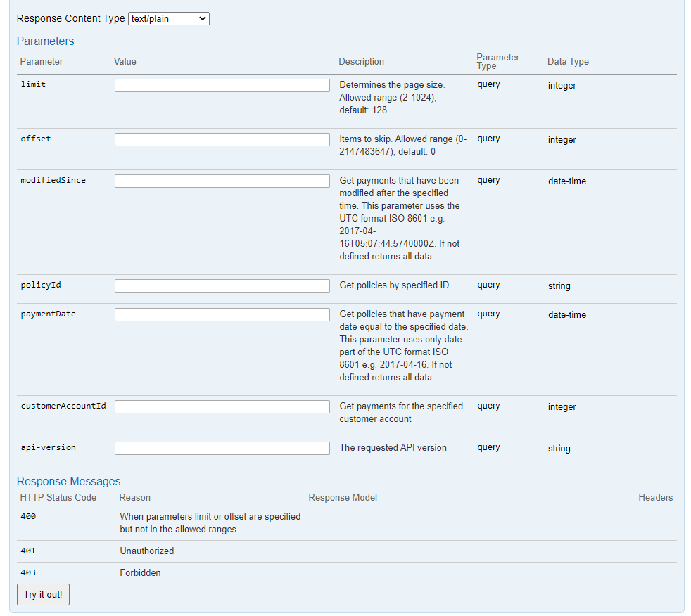691x616 pixels.
Task: Click into the policyId value field
Action: coord(222,285)
